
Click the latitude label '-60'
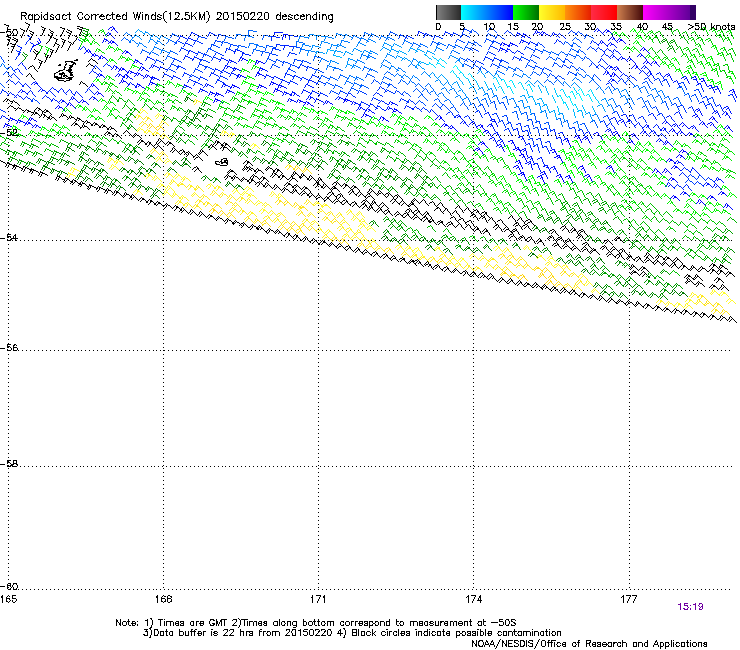pos(9,586)
